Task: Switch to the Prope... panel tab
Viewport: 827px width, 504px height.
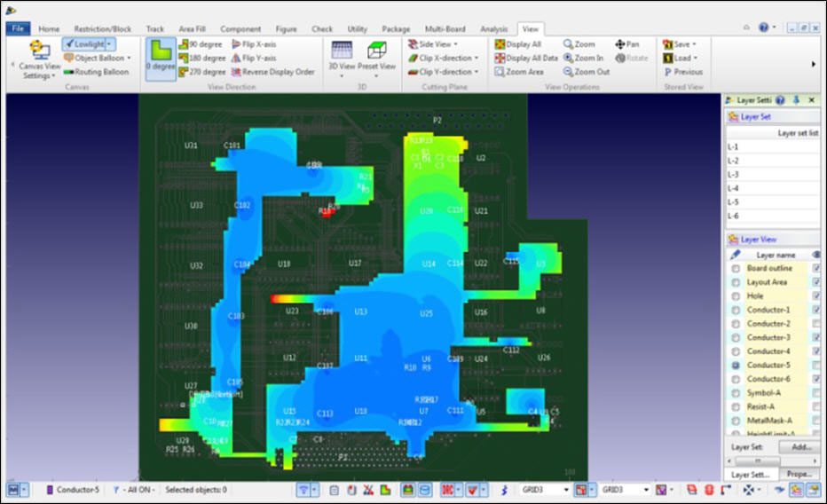Action: tap(799, 474)
